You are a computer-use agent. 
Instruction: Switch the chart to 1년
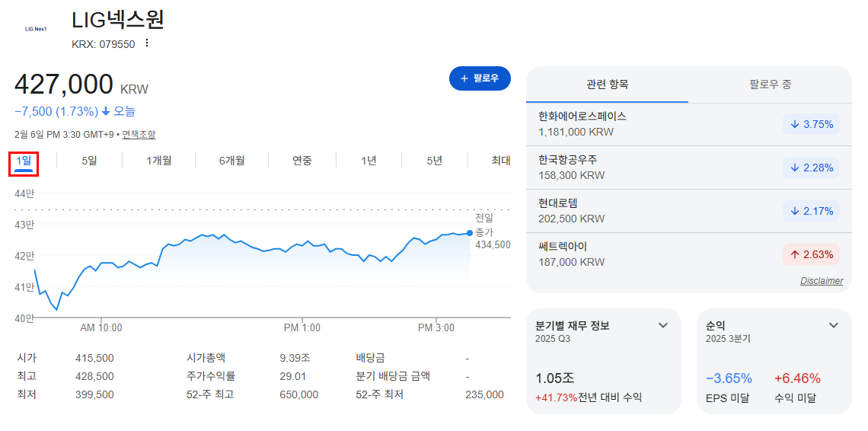pos(369,161)
